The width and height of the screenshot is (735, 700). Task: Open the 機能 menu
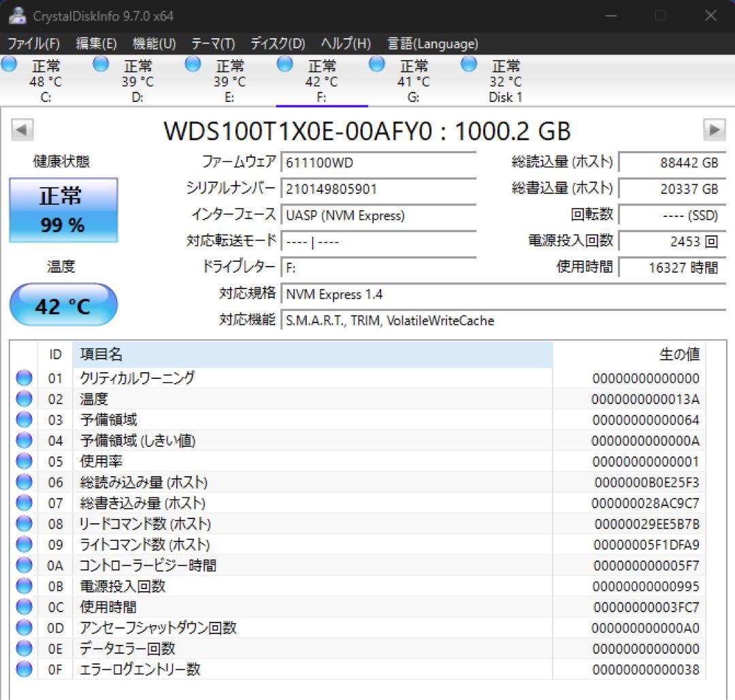(154, 44)
